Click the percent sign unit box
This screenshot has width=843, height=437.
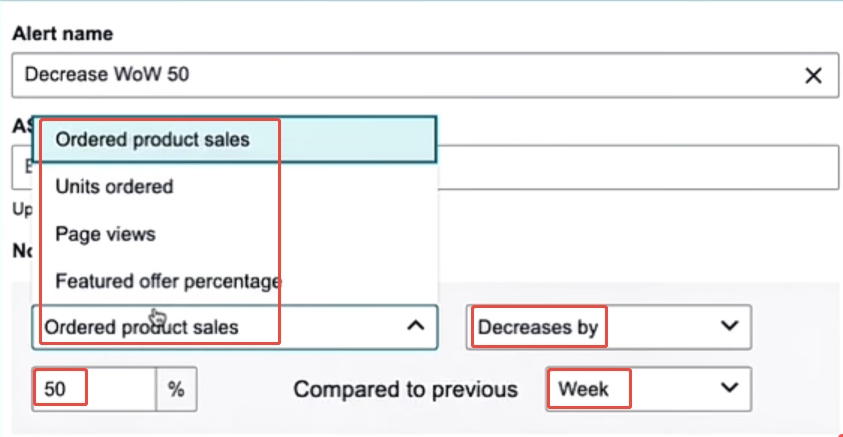click(176, 389)
